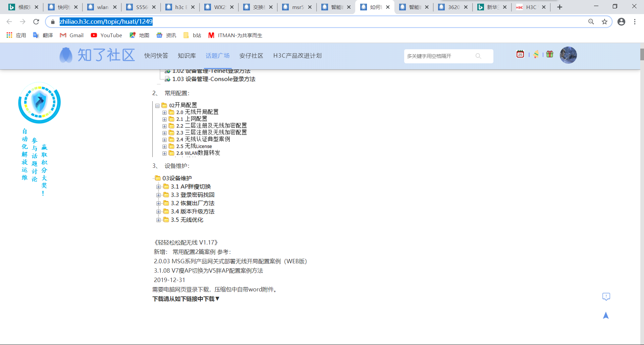Click the back-to-top arrow icon
644x345 pixels.
pos(606,315)
